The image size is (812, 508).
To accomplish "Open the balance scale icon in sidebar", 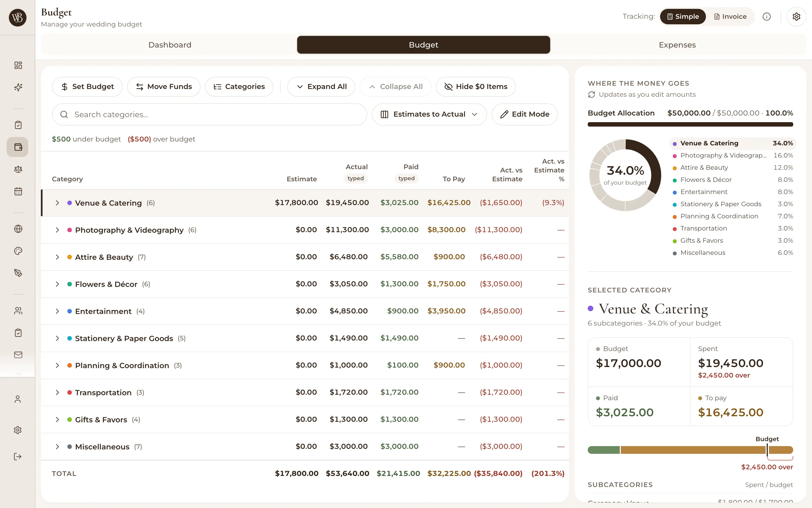I will (x=18, y=169).
